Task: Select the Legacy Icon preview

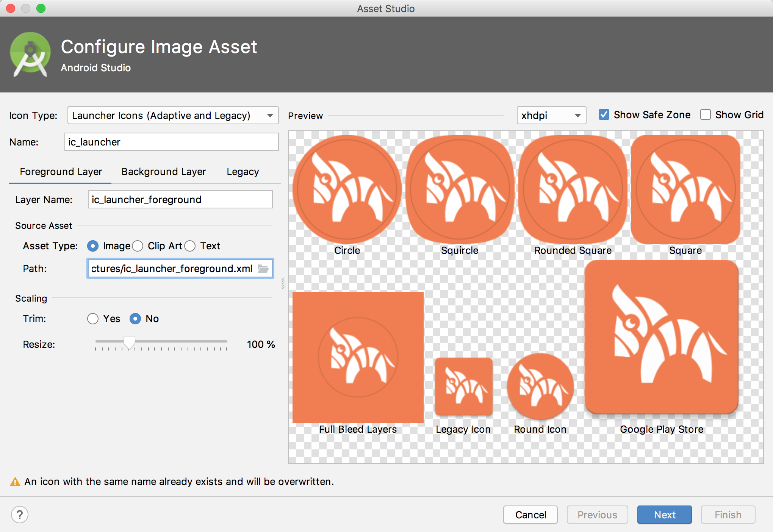Action: [x=463, y=386]
